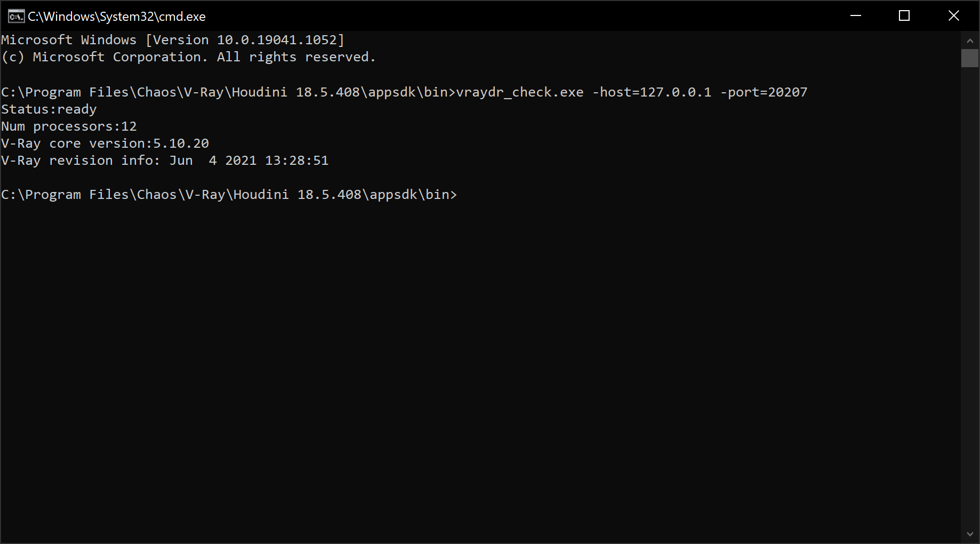Image resolution: width=980 pixels, height=544 pixels.
Task: Click the Microsoft Corporation copyright line
Action: 189,57
